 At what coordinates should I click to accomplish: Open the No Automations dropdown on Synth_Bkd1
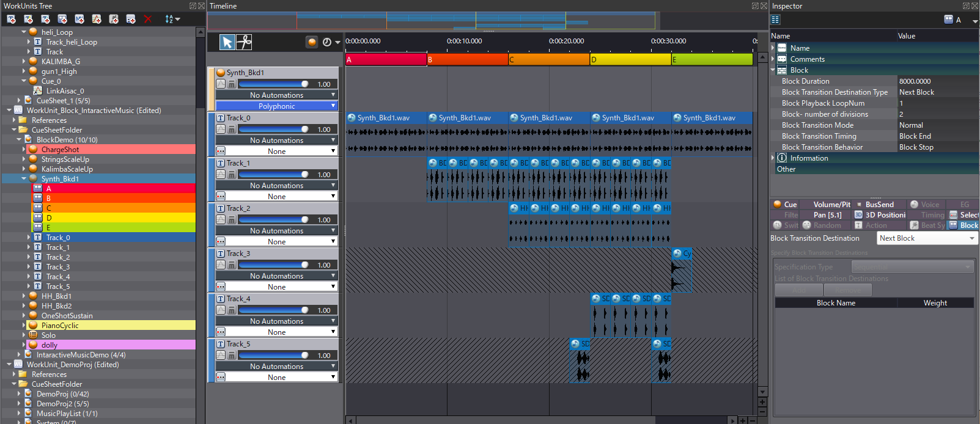point(276,95)
